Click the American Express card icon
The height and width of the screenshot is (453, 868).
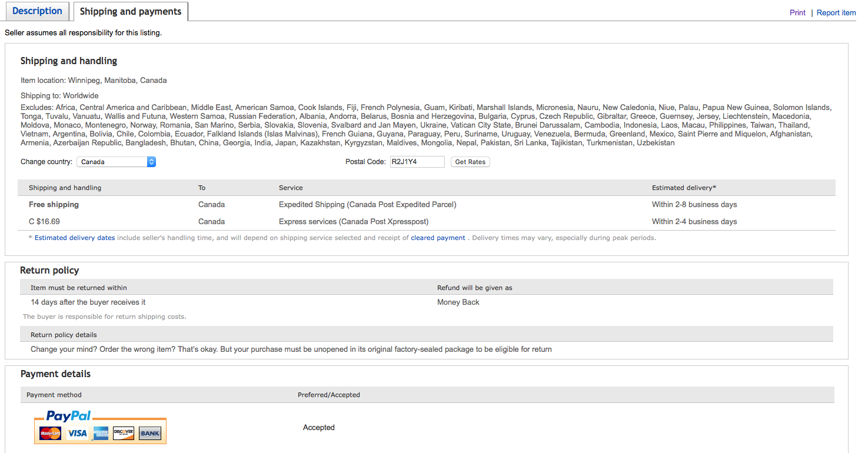click(x=101, y=434)
